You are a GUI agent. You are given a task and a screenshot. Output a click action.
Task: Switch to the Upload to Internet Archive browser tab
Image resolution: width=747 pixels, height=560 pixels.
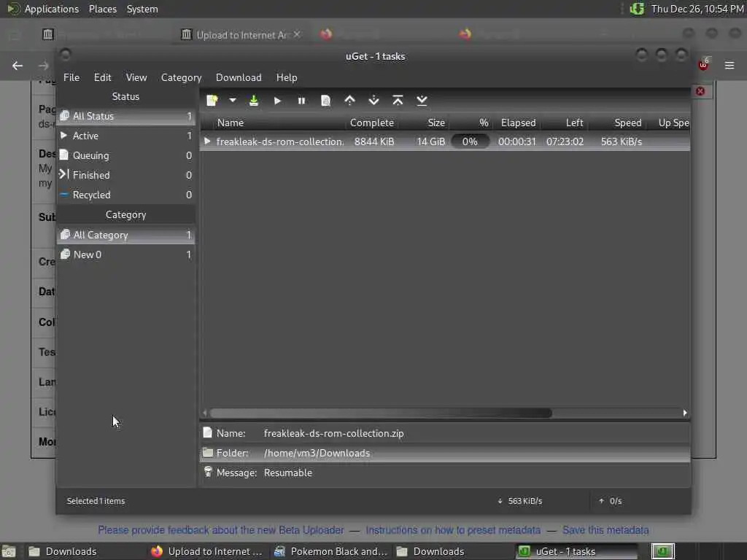[x=241, y=35]
